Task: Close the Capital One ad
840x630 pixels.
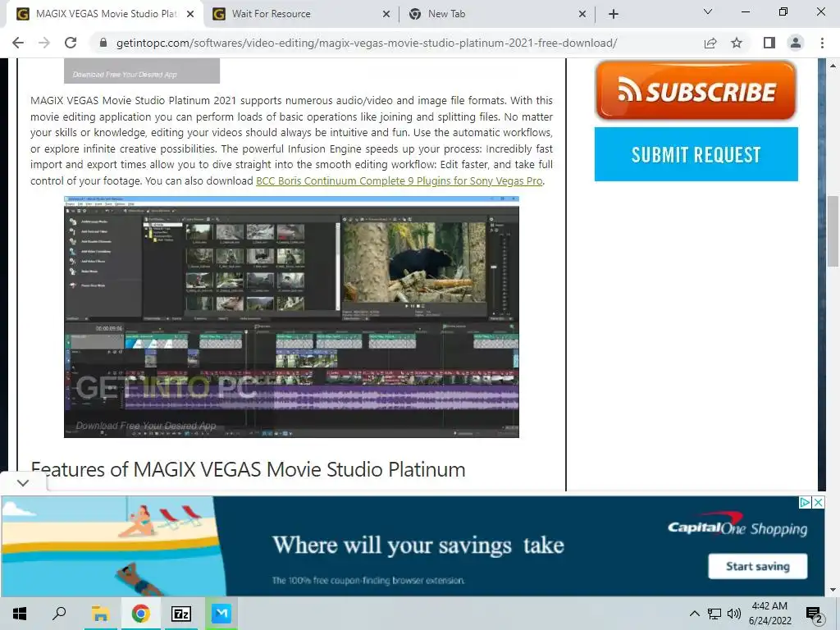Action: tap(818, 503)
